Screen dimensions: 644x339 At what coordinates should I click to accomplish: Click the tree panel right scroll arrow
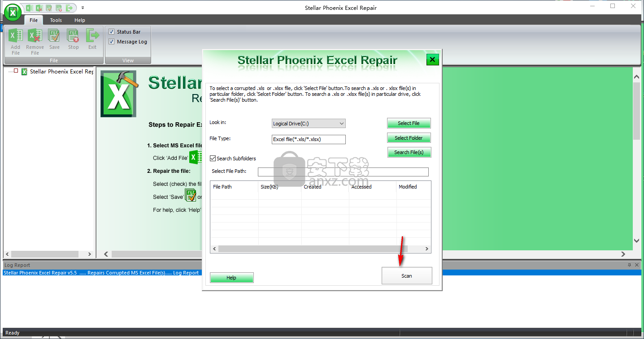point(90,254)
